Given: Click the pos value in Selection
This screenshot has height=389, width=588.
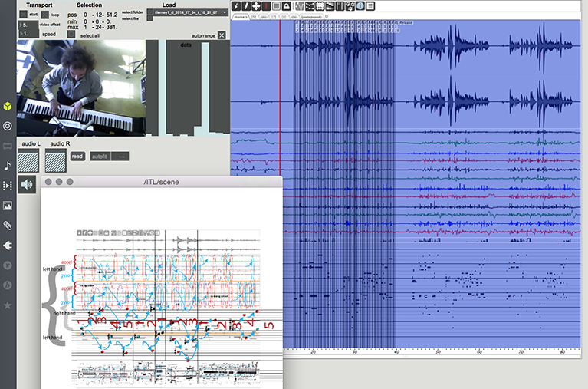Looking at the screenshot, I should [x=99, y=15].
